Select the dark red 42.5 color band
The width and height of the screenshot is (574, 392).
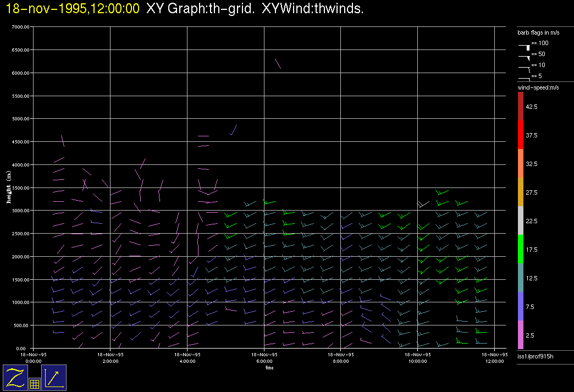tap(521, 106)
